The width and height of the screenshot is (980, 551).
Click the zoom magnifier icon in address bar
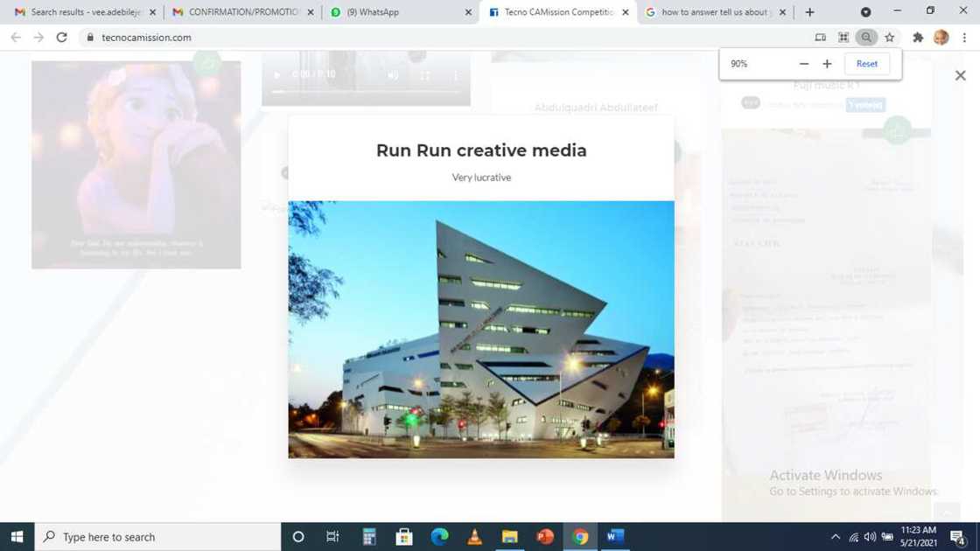[866, 38]
